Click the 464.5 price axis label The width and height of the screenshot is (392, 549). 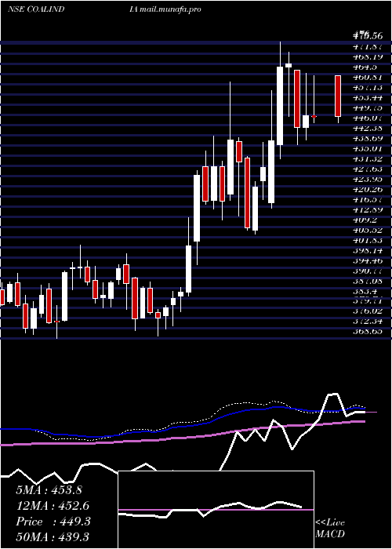(365, 69)
